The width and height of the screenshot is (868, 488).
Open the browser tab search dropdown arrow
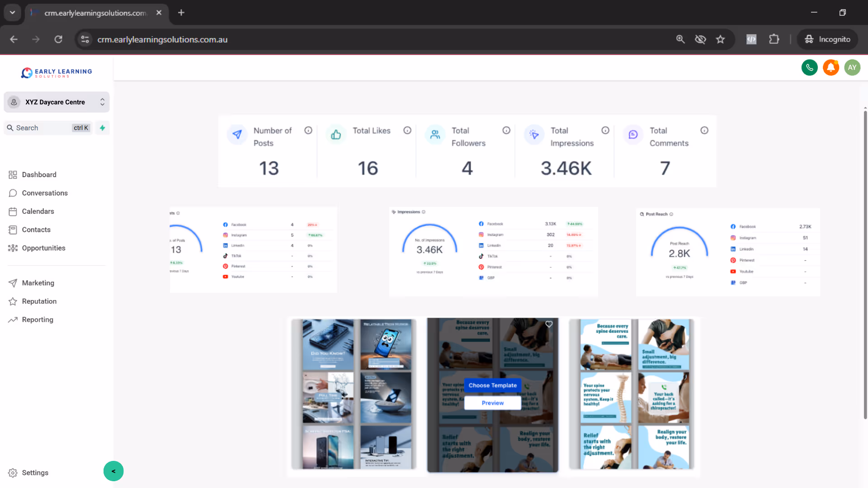tap(12, 13)
